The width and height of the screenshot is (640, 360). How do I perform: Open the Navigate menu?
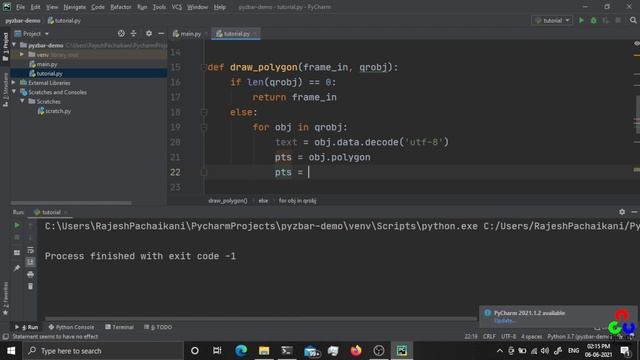pyautogui.click(x=75, y=7)
